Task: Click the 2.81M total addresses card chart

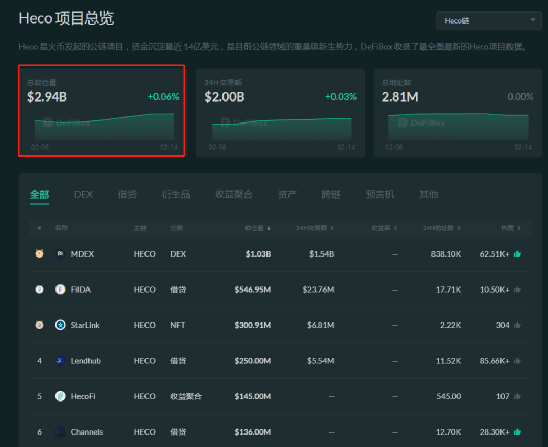Action: click(x=458, y=127)
